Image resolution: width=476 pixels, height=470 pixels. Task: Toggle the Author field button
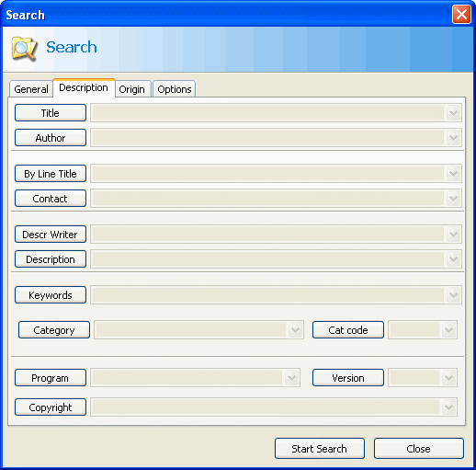click(51, 138)
